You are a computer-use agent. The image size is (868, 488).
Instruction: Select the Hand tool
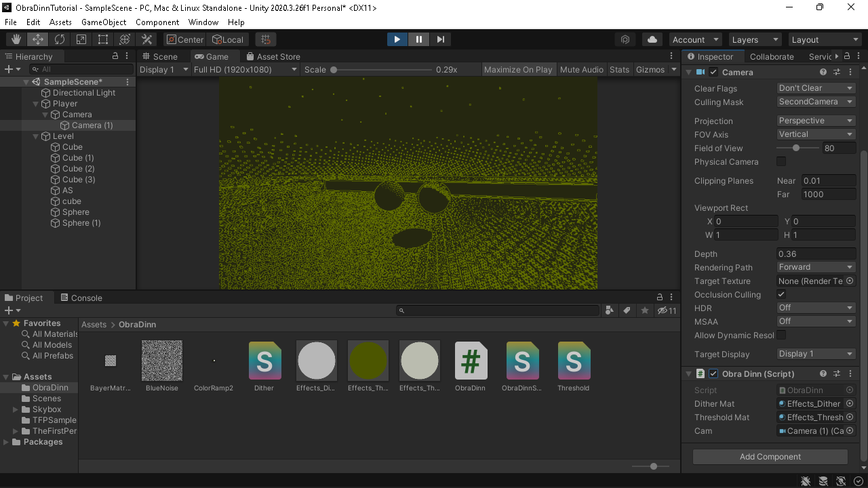[x=16, y=39]
